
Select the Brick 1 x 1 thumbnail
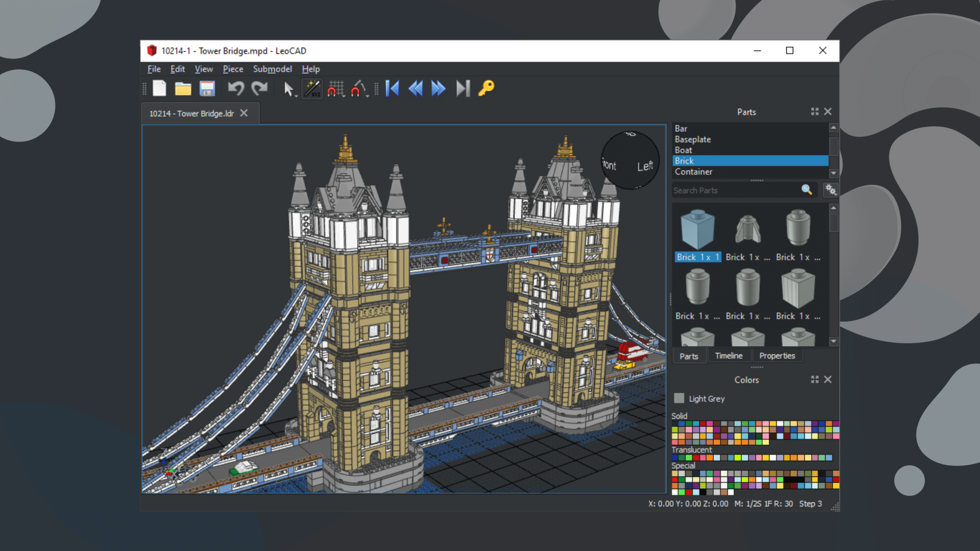tap(698, 235)
